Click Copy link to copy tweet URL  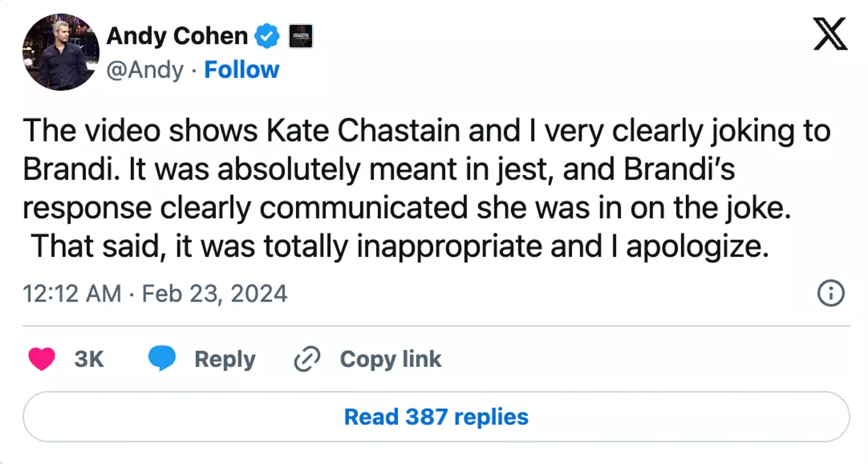(390, 358)
